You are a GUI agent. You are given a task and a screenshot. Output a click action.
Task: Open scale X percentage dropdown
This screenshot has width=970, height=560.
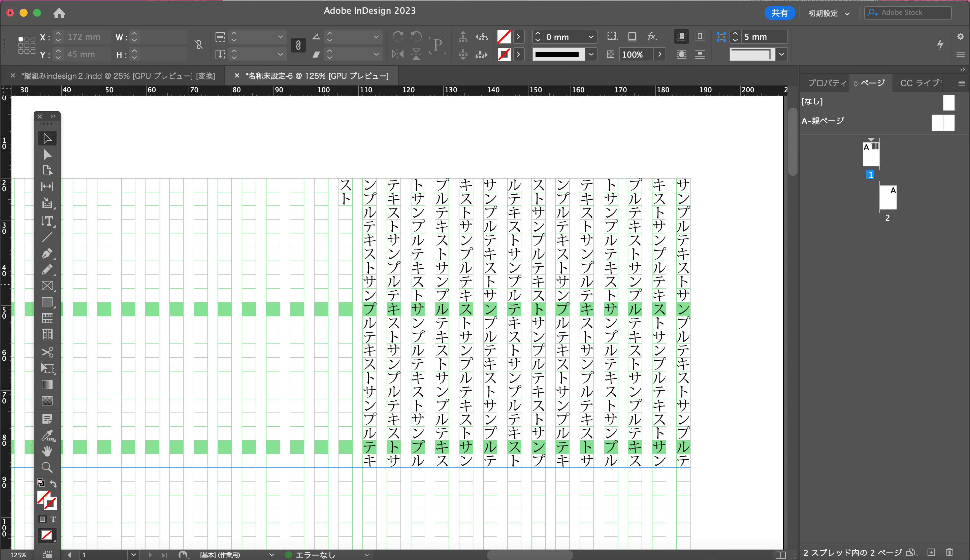[280, 37]
